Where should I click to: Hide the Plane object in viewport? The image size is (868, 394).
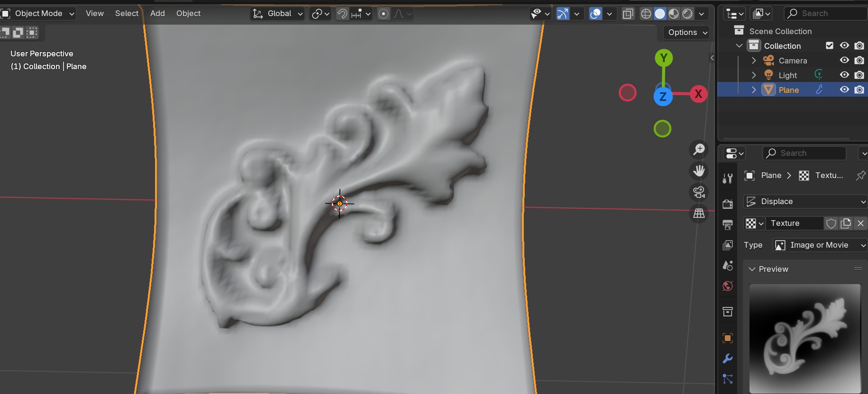click(x=844, y=90)
